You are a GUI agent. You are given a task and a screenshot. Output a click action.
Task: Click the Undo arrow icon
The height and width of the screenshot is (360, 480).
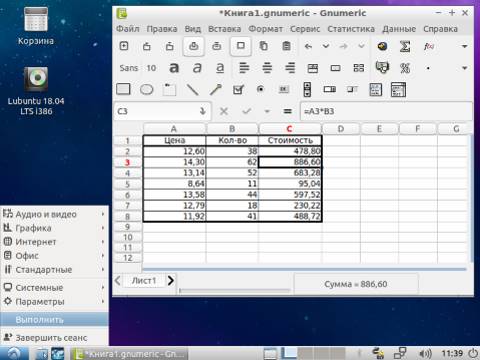coord(308,46)
